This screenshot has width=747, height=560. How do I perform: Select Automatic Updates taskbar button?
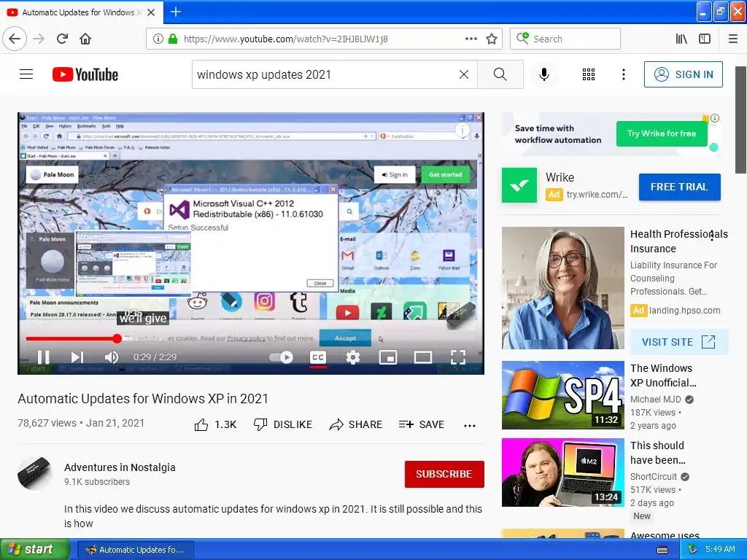coord(135,550)
